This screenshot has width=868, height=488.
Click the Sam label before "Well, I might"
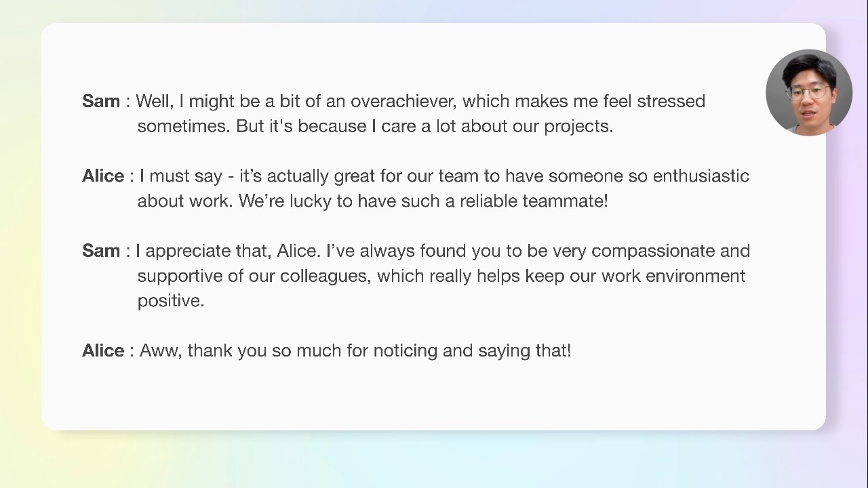pos(101,101)
